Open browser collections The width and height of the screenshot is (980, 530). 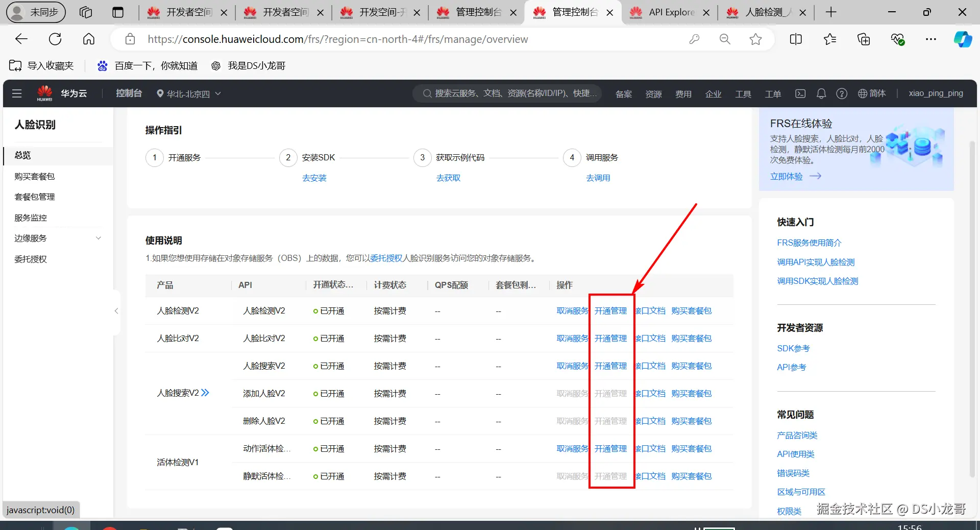tap(864, 39)
